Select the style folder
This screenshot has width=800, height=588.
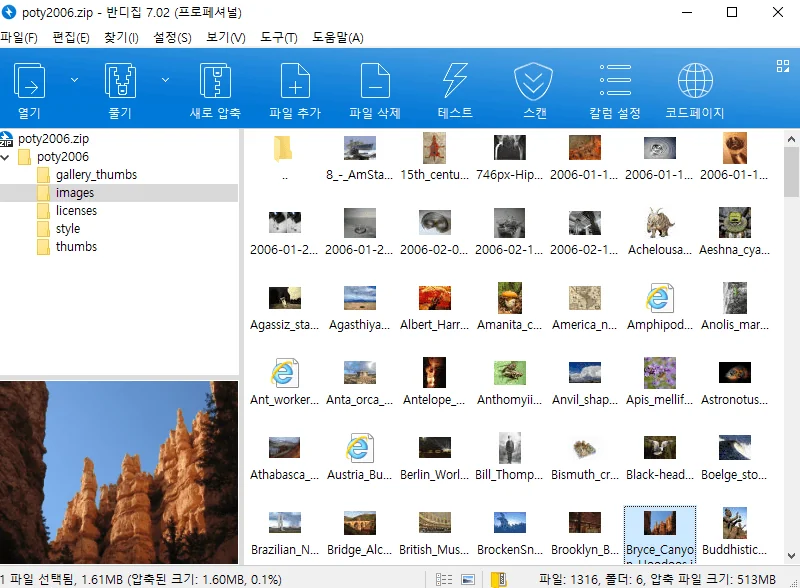[x=68, y=229]
